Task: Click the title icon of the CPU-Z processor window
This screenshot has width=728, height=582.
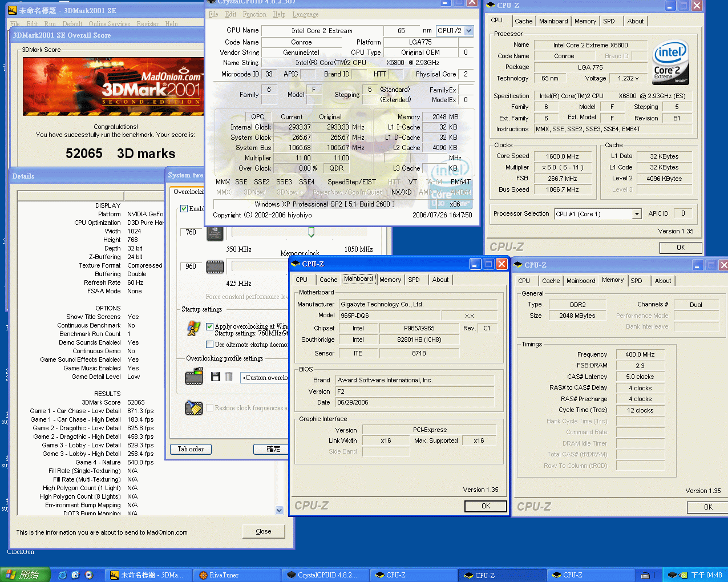Action: coord(491,5)
